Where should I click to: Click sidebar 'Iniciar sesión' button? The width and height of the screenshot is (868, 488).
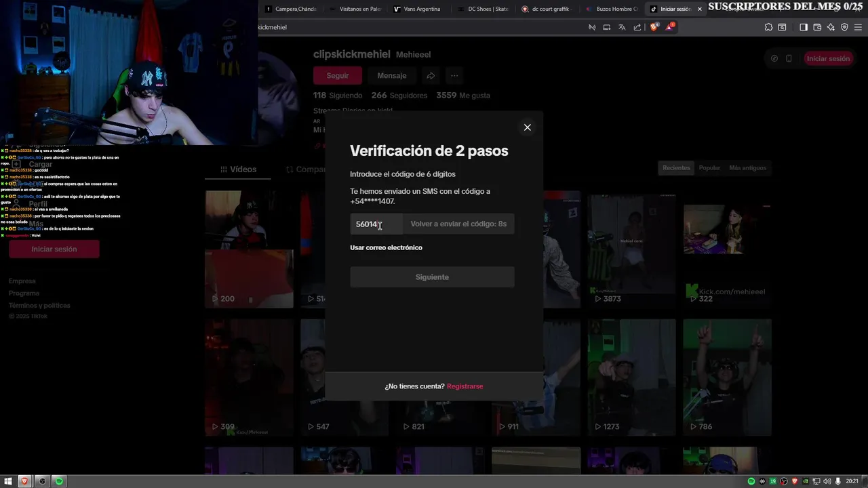tap(54, 249)
